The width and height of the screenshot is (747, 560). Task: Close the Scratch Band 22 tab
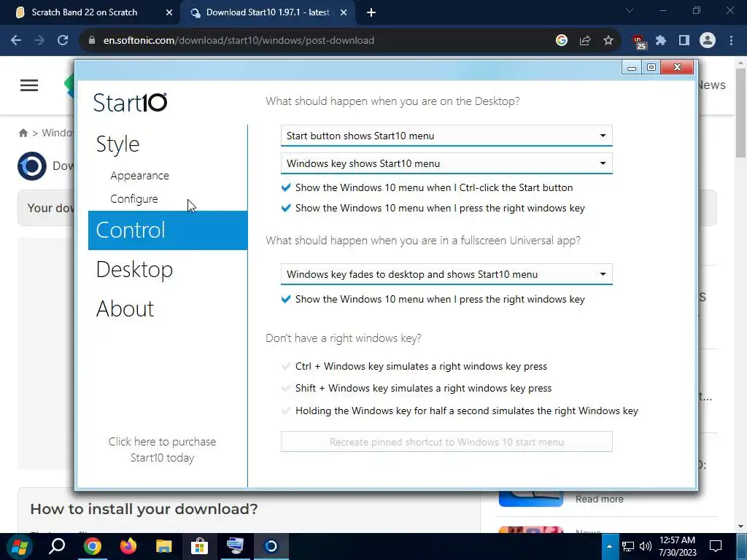point(169,12)
